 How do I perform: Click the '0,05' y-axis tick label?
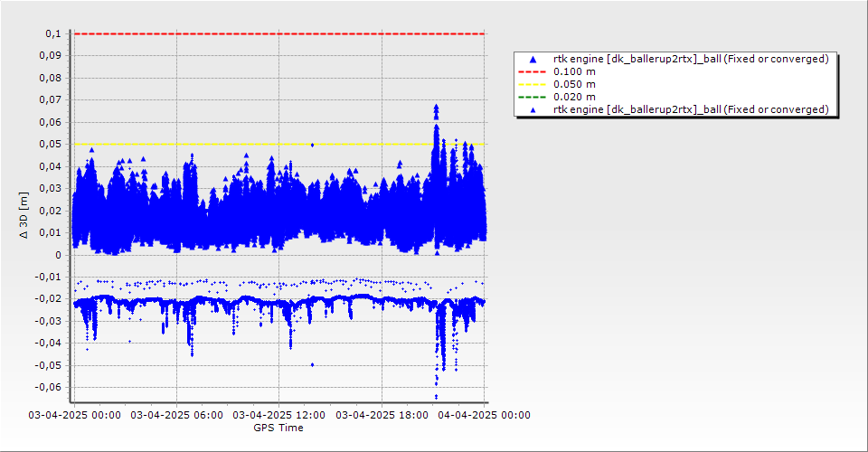51,145
